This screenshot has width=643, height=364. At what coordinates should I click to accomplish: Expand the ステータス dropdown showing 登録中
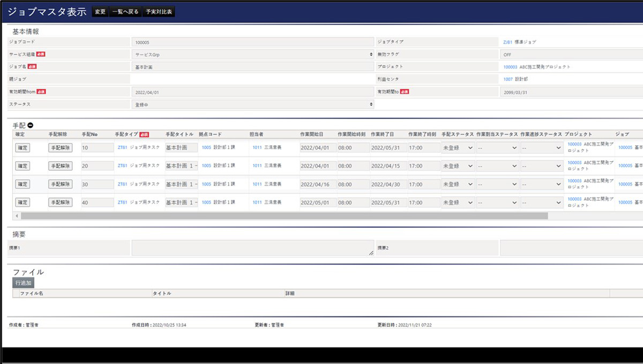coord(252,104)
